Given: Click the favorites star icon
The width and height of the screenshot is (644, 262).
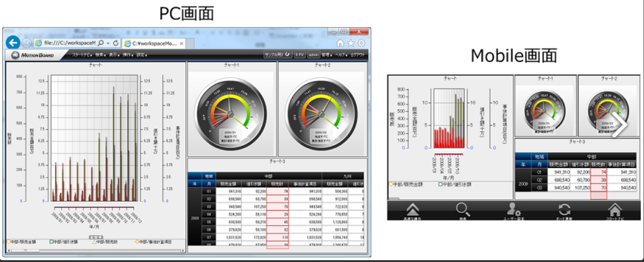Looking at the screenshot, I should (351, 43).
